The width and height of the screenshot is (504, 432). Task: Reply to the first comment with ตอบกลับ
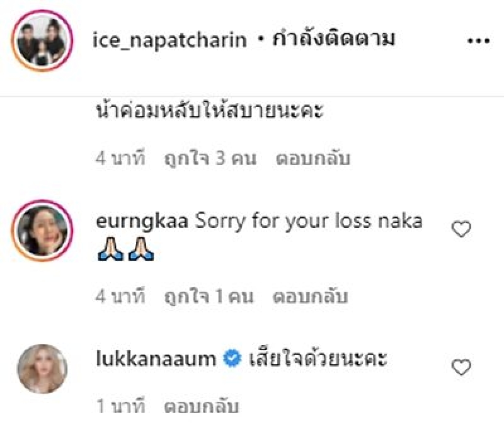313,158
